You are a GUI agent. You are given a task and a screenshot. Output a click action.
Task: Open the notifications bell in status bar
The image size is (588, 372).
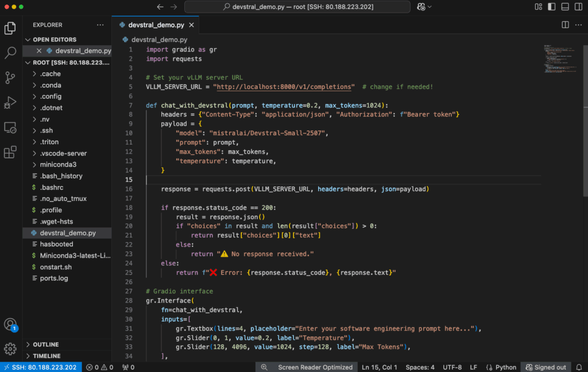click(x=579, y=367)
